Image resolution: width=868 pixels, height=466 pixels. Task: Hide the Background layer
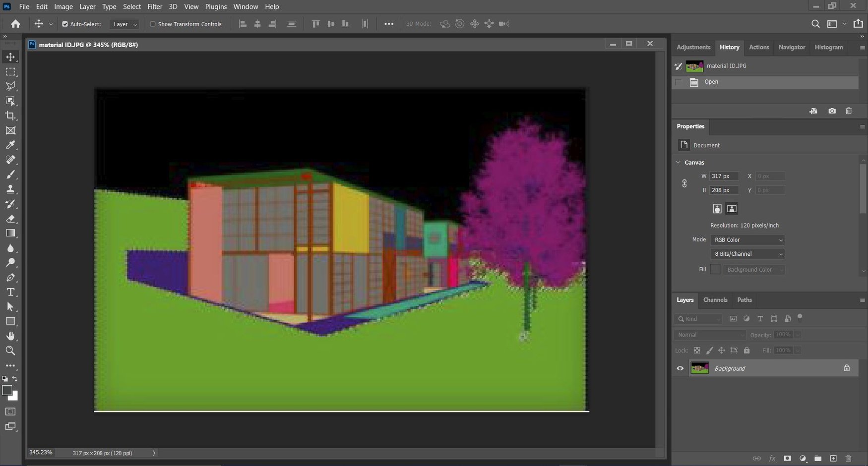tap(680, 368)
